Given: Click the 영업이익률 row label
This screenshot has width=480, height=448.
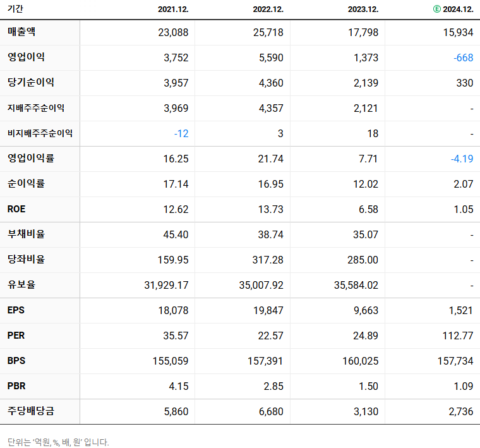Looking at the screenshot, I should tap(30, 158).
